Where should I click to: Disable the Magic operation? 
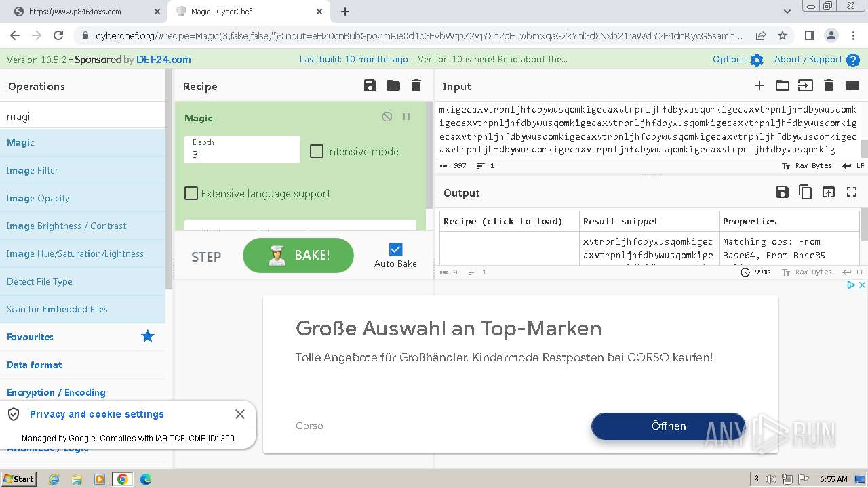pos(387,117)
